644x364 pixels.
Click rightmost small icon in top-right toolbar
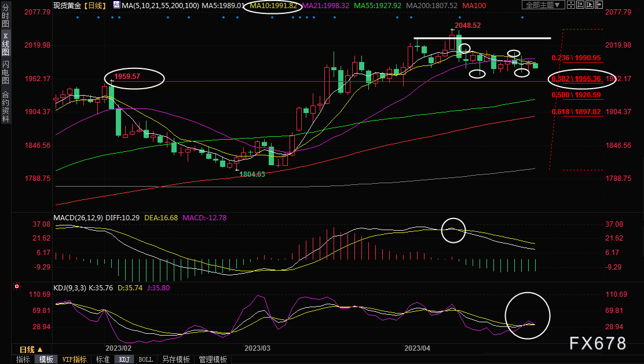click(598, 5)
